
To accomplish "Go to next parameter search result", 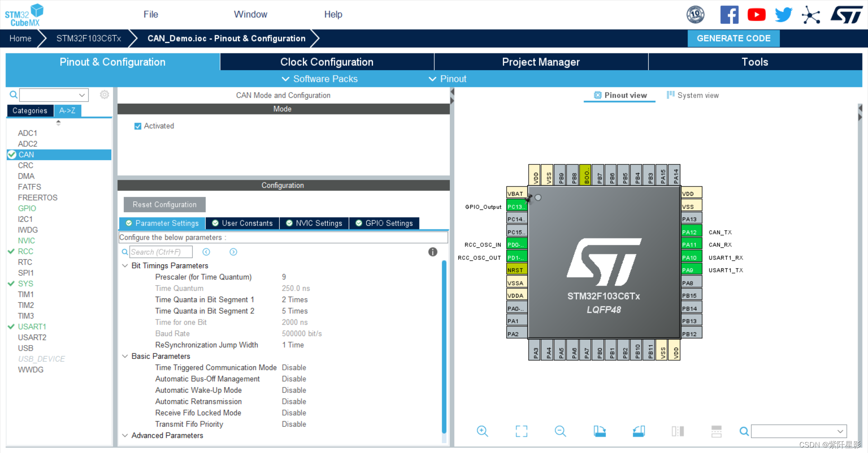I will pyautogui.click(x=233, y=252).
